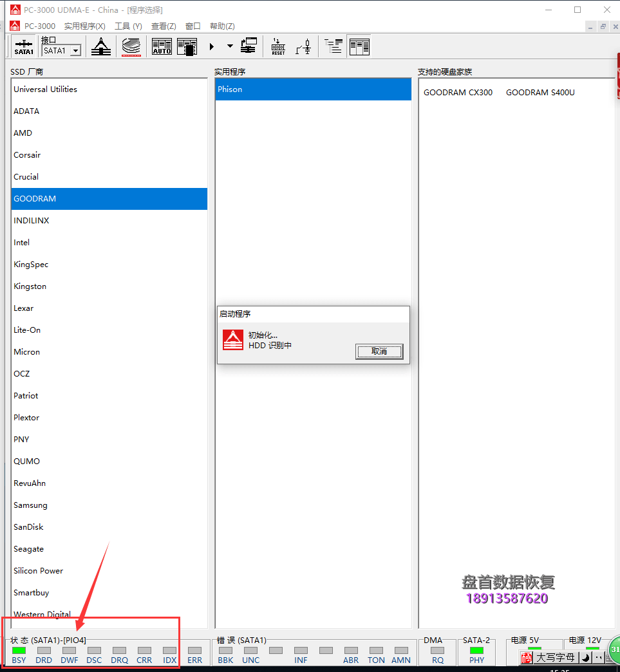Open the 查看(Z) menu
This screenshot has height=672, width=620.
[x=164, y=26]
